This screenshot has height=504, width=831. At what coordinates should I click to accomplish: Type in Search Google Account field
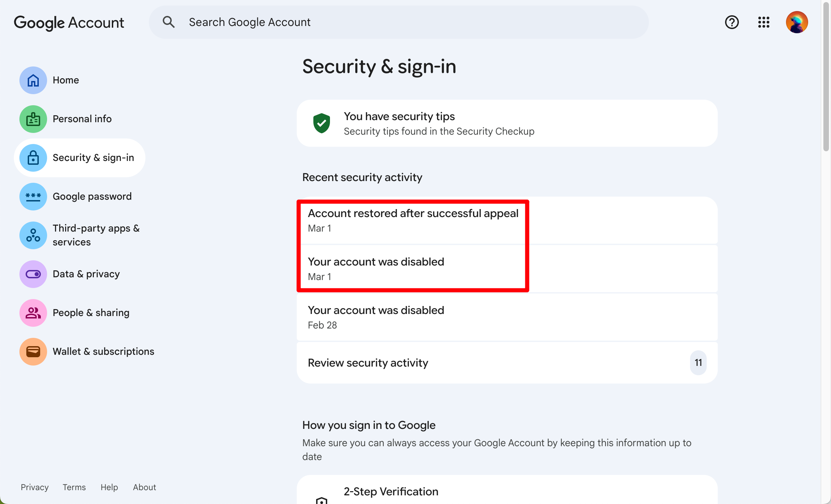[398, 22]
